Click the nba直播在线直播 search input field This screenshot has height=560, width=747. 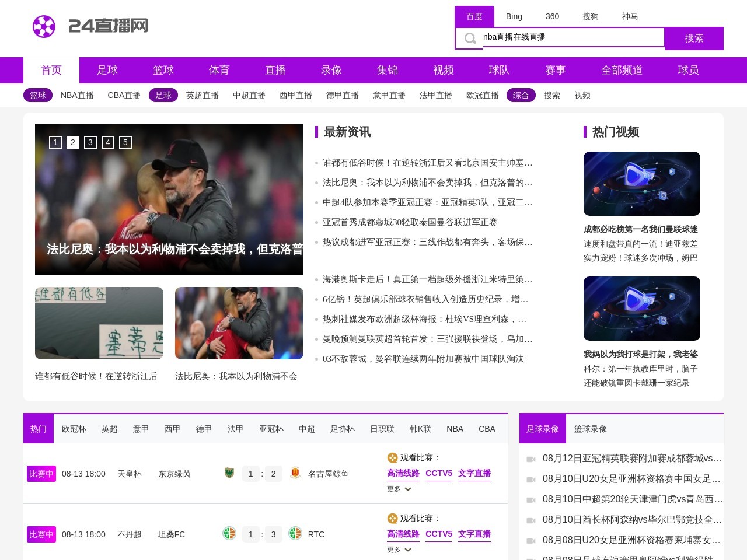pyautogui.click(x=572, y=37)
